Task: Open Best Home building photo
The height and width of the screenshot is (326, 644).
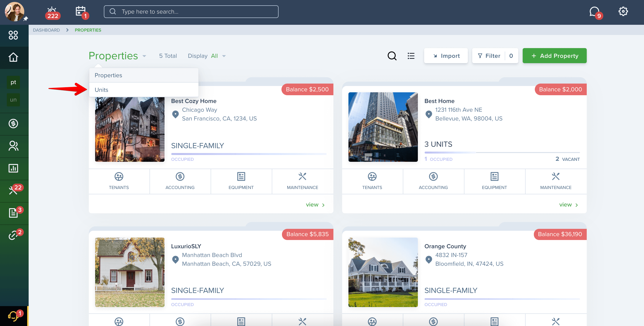Action: (x=383, y=127)
